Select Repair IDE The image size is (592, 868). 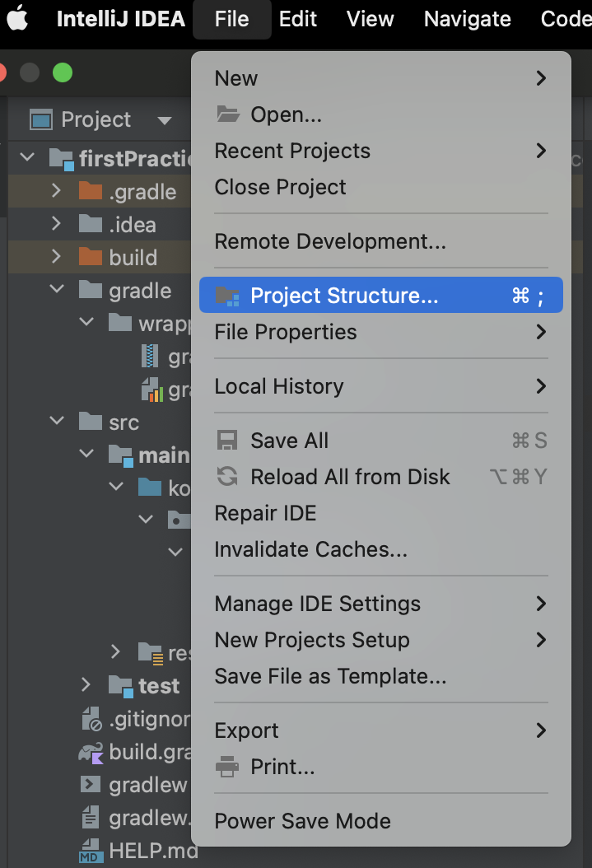pos(380,513)
